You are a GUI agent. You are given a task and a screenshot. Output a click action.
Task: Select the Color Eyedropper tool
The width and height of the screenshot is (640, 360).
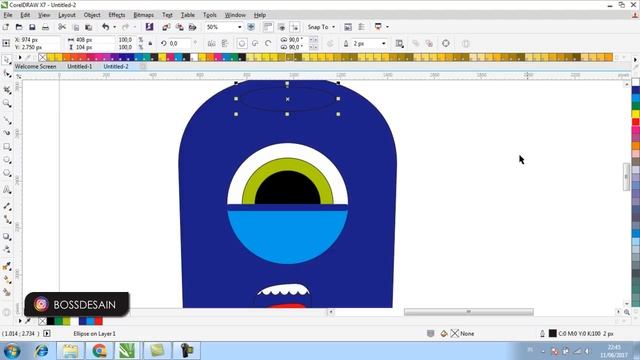coord(7,266)
